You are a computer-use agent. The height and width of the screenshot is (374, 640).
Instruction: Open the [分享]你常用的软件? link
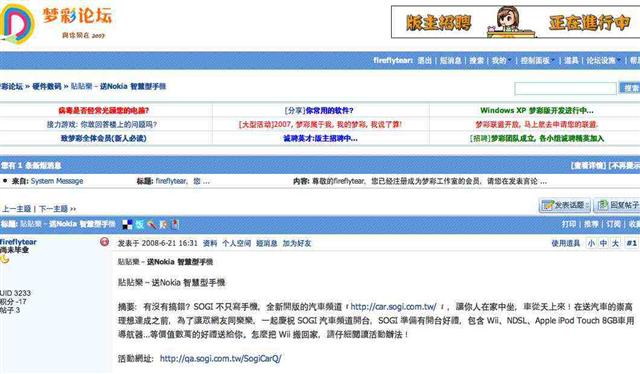click(318, 110)
